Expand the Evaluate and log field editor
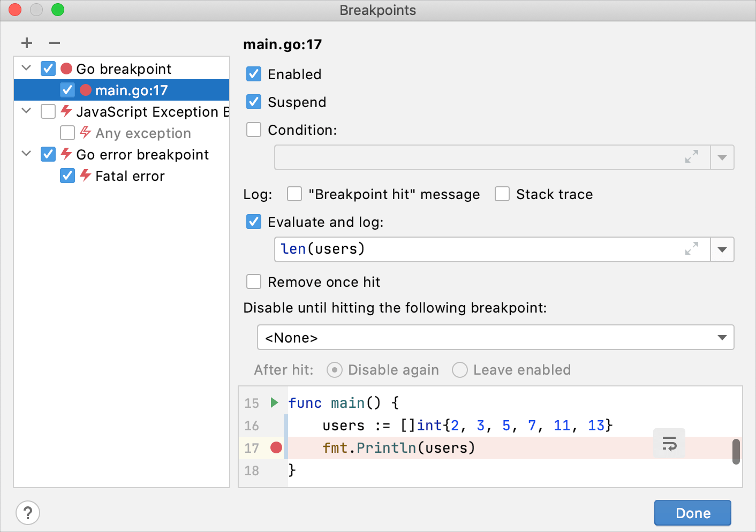This screenshot has height=532, width=756. tap(692, 249)
